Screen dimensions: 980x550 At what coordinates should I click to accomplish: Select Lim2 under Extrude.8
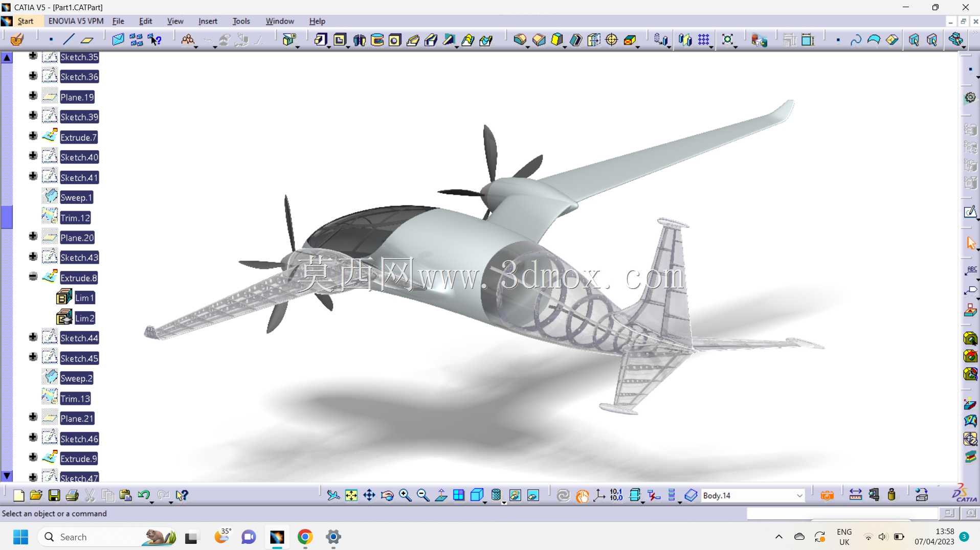[84, 318]
